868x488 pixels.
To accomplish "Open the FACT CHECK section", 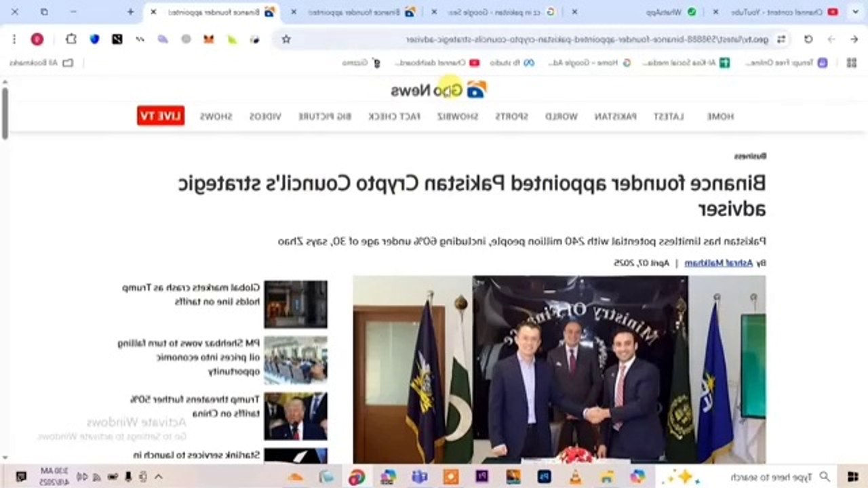I will pyautogui.click(x=394, y=116).
